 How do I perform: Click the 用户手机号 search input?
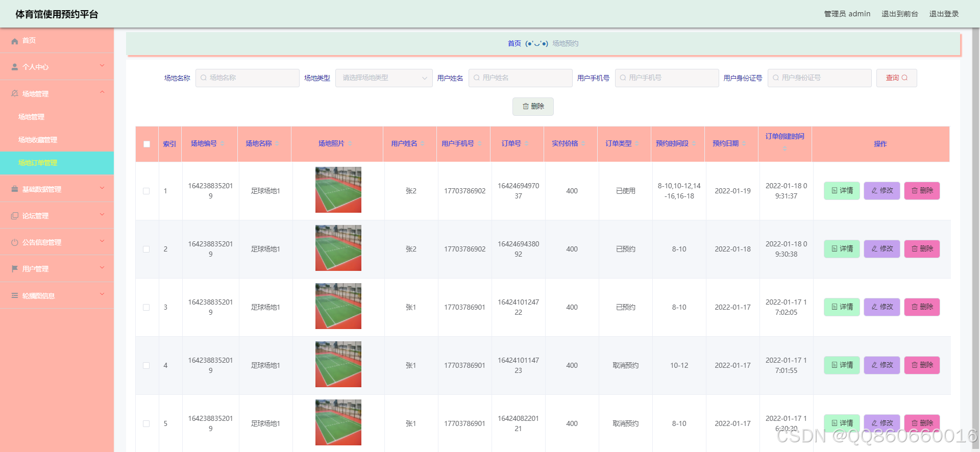(667, 78)
